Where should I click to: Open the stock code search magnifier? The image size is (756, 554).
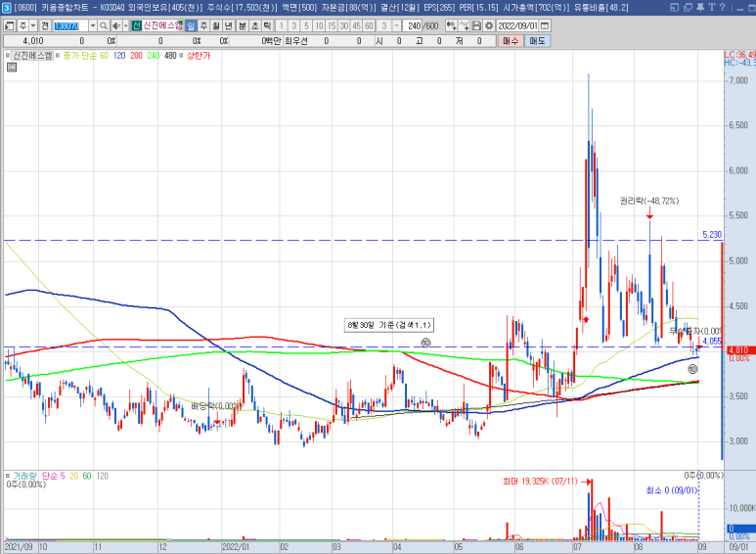[x=103, y=26]
